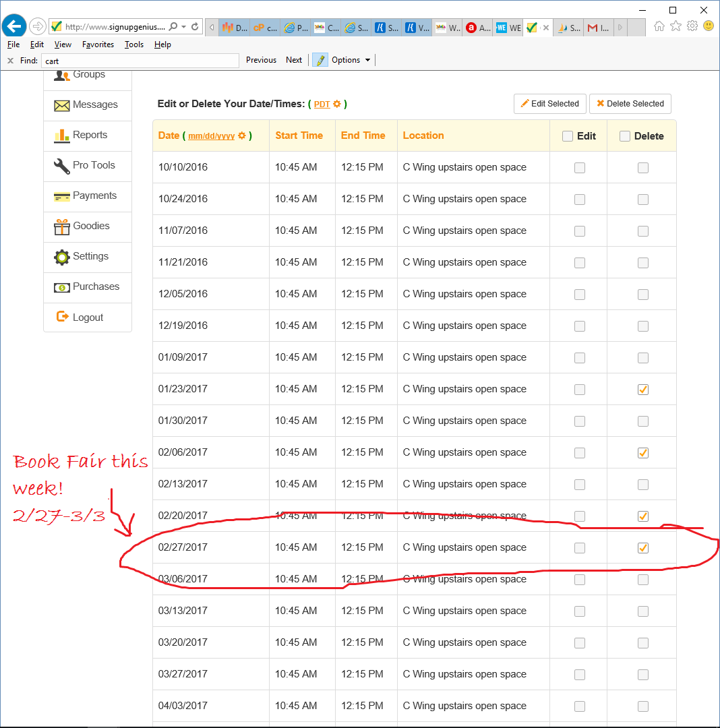Toggle the Edit select-all header checkbox
This screenshot has width=720, height=728.
567,136
